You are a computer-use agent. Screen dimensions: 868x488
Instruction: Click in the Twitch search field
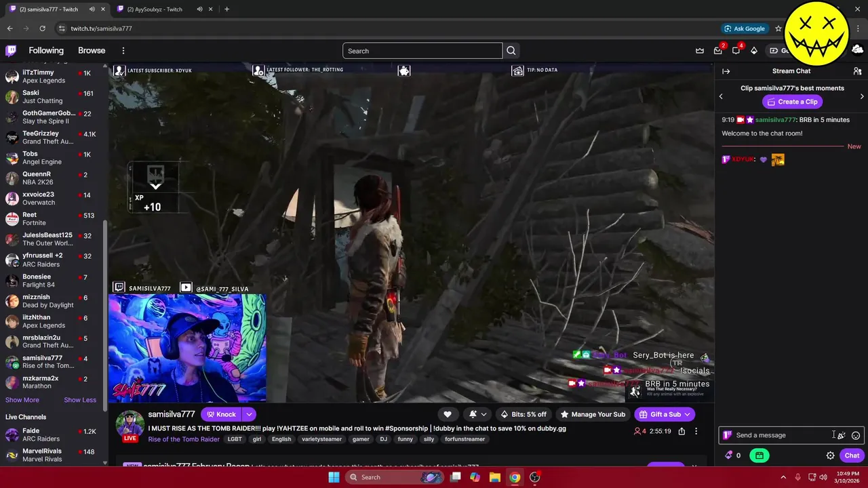pos(422,51)
